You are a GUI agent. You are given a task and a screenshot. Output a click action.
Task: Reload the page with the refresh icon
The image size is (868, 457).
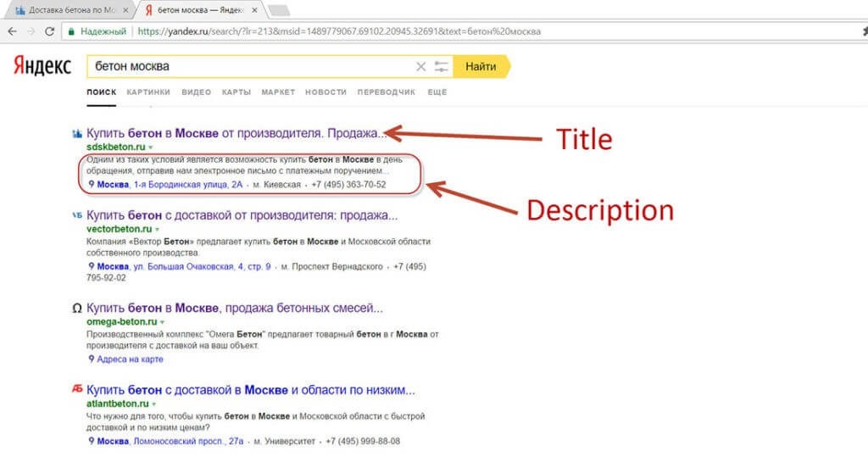click(x=49, y=31)
